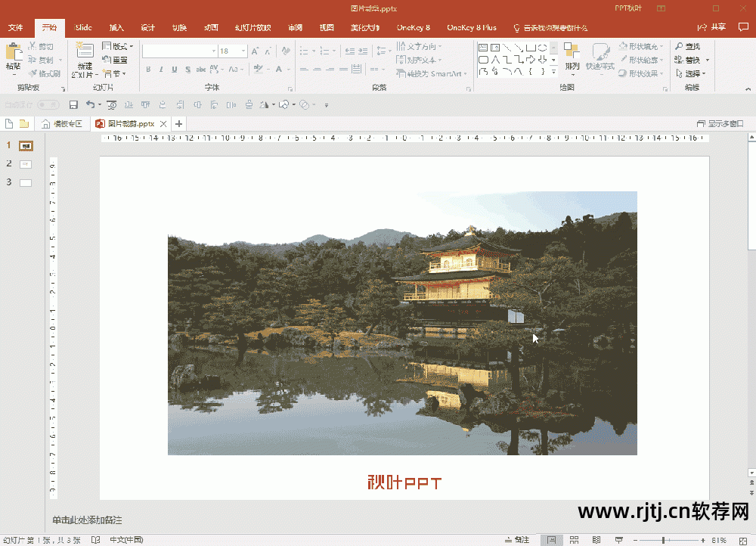Toggle the AutoSave (自动保存) switch
The width and height of the screenshot is (756, 546).
click(48, 104)
